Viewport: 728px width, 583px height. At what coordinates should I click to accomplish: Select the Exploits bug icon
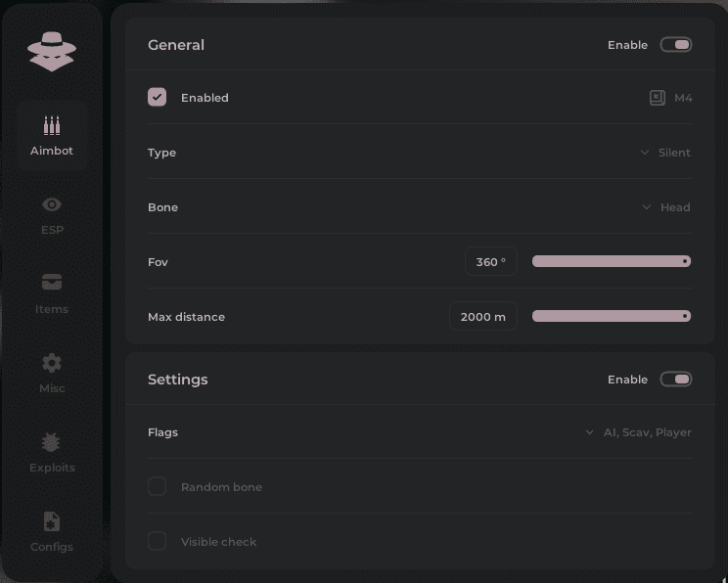52,442
